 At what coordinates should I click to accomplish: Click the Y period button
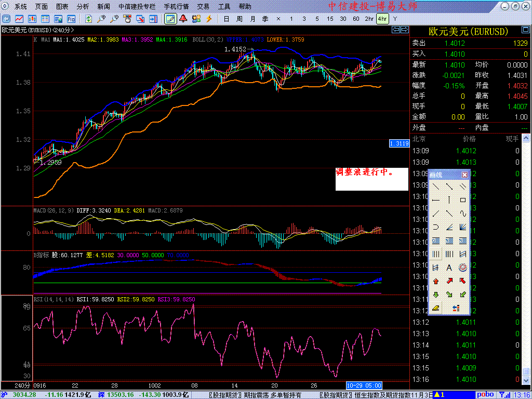pos(395,19)
